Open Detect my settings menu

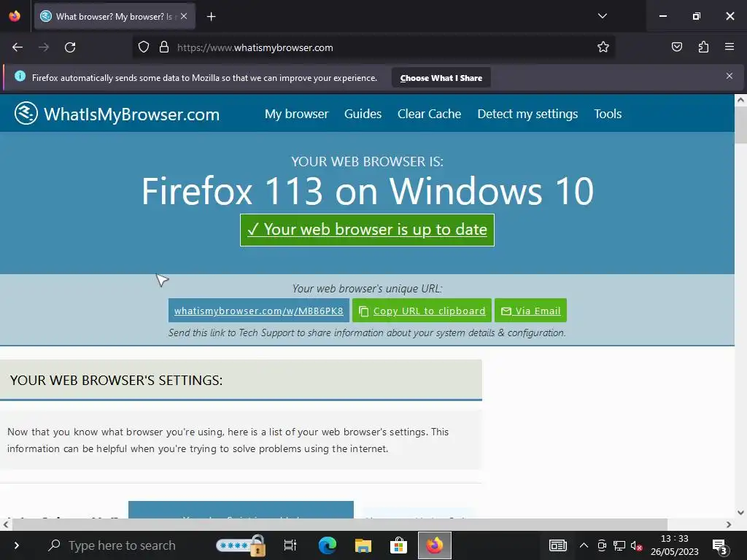[527, 114]
